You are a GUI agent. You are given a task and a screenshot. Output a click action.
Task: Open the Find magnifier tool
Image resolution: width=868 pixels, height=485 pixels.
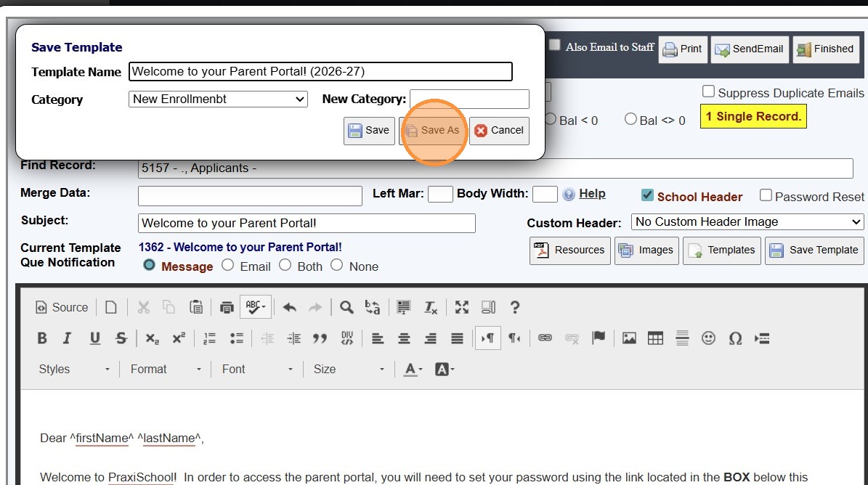pyautogui.click(x=346, y=307)
